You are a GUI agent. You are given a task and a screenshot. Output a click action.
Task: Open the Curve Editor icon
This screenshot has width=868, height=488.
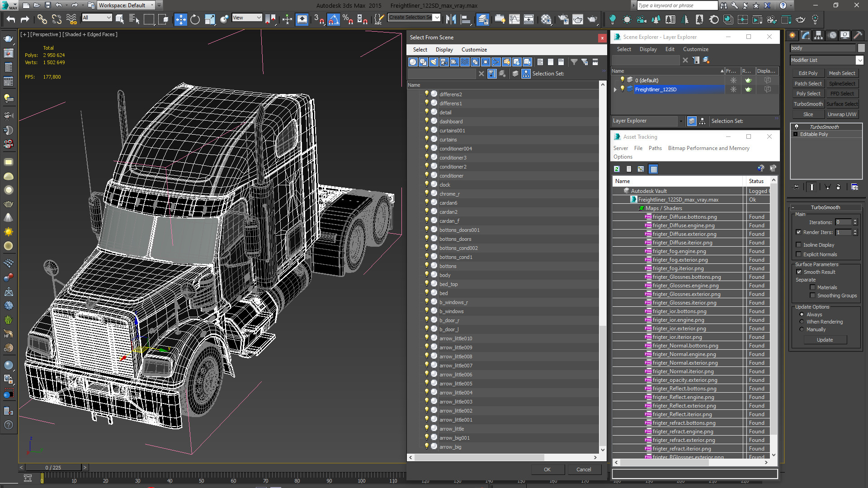pos(514,19)
